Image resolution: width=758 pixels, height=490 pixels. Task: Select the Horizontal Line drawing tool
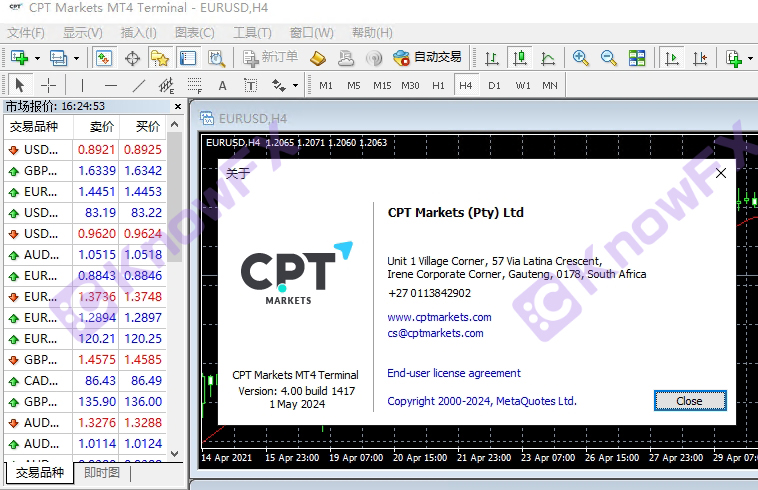111,86
